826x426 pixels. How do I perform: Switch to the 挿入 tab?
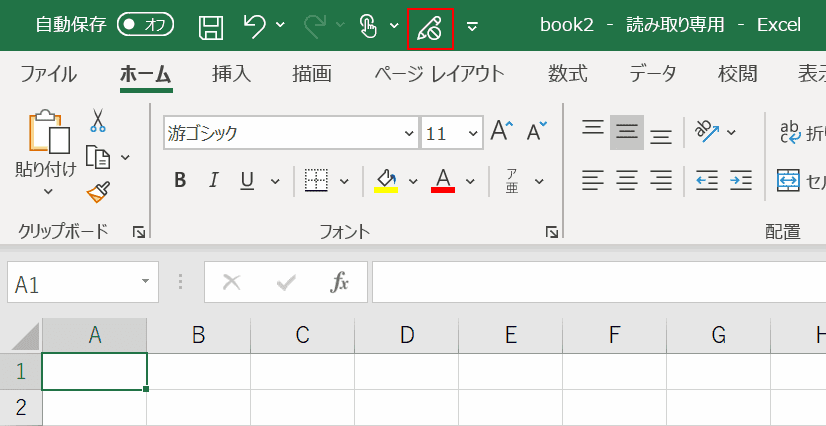coord(232,74)
